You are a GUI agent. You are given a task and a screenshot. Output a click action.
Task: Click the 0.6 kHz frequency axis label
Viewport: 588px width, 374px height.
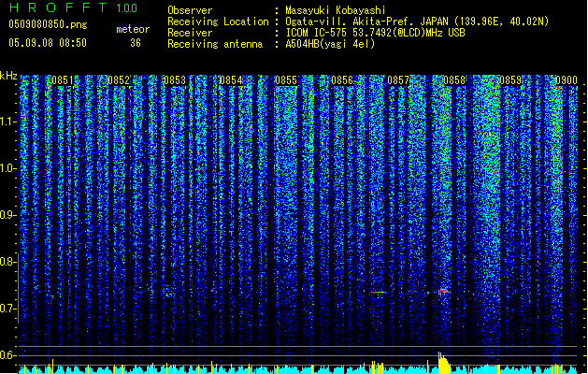pyautogui.click(x=7, y=355)
